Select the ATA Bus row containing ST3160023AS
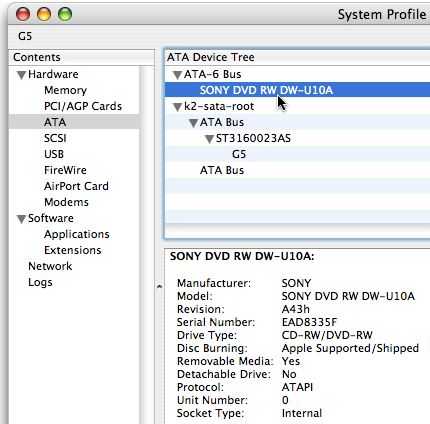430x424 pixels. pyautogui.click(x=297, y=122)
